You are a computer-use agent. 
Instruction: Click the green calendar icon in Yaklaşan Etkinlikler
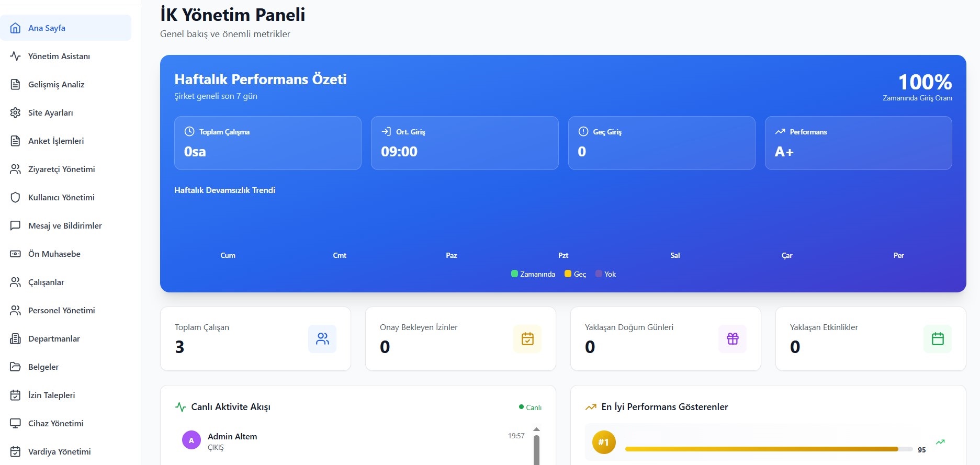click(x=938, y=339)
